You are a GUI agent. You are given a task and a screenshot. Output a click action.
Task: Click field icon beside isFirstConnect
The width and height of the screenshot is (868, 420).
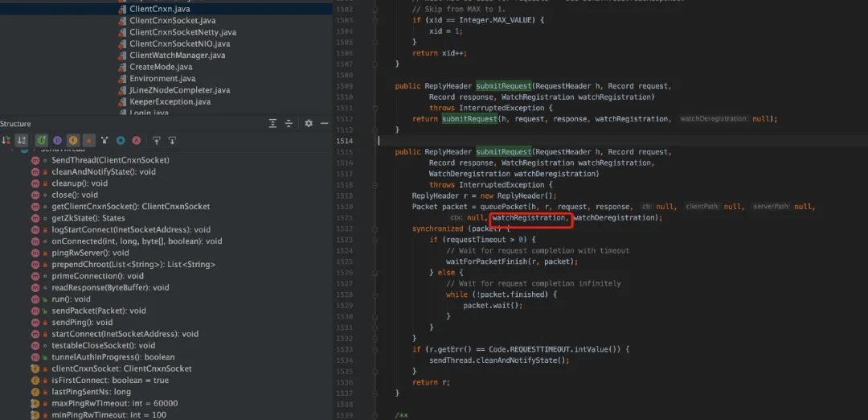coord(35,380)
